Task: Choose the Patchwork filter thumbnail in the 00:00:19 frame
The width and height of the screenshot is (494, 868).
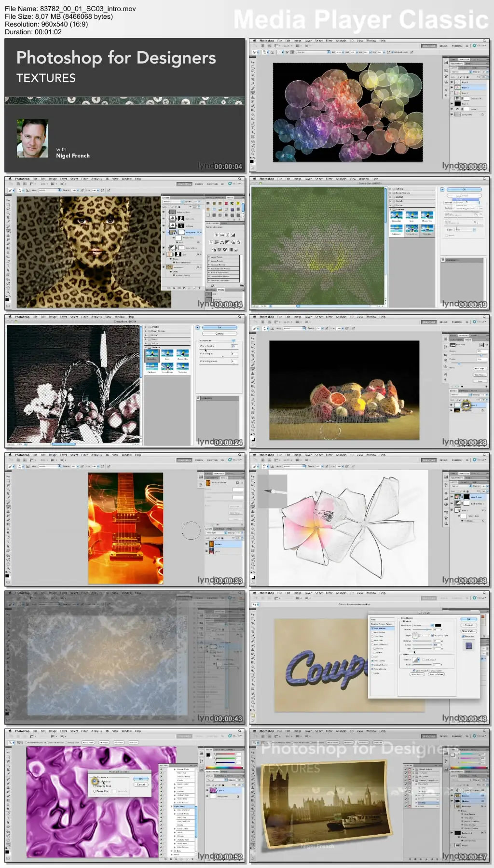Action: click(397, 229)
